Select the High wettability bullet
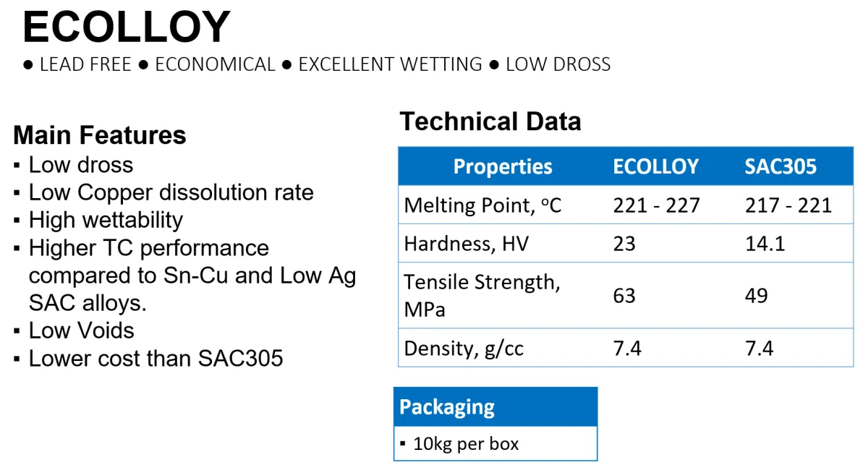The height and width of the screenshot is (473, 868). [x=106, y=220]
